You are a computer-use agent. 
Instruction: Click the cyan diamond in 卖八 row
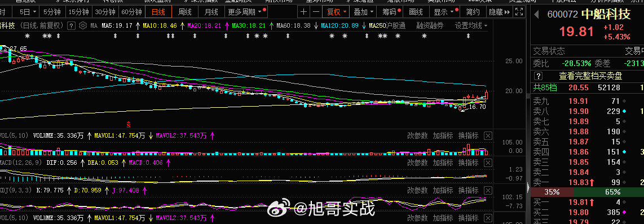[624, 111]
